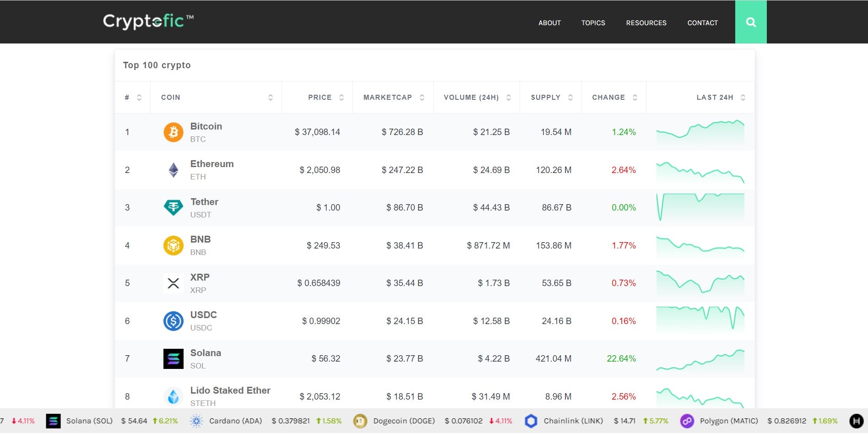Click the XRP coin logo
Image resolution: width=868 pixels, height=433 pixels.
pyautogui.click(x=174, y=283)
